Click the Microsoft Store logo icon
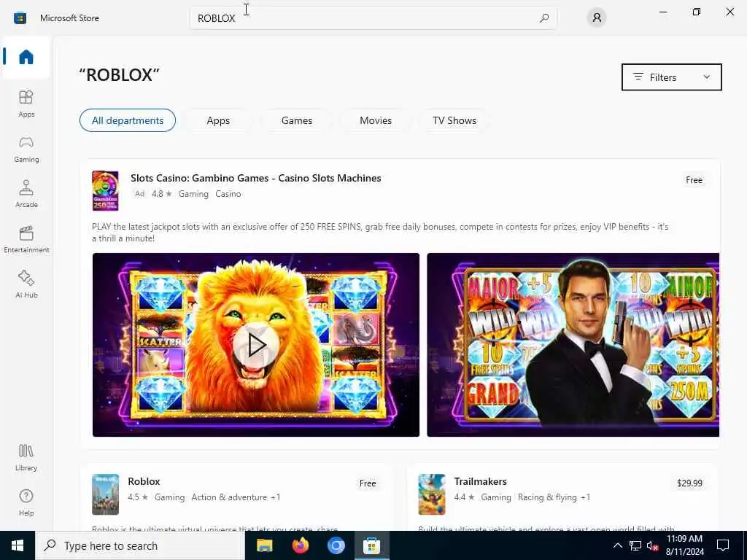Screen dimensions: 747x560 tap(20, 18)
